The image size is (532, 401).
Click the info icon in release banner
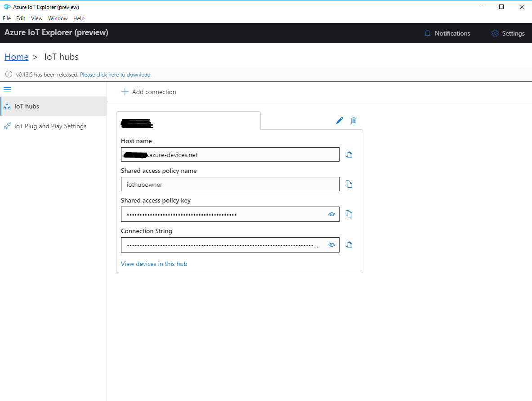[x=9, y=74]
